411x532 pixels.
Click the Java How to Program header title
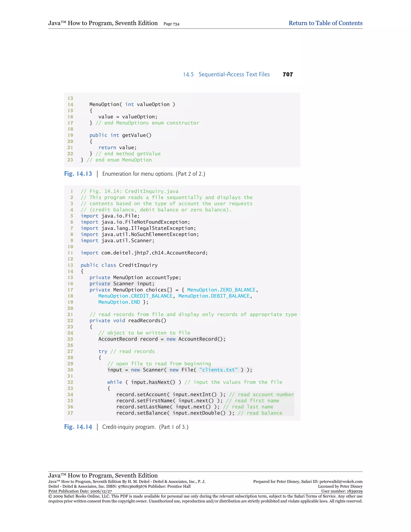coord(103,23)
